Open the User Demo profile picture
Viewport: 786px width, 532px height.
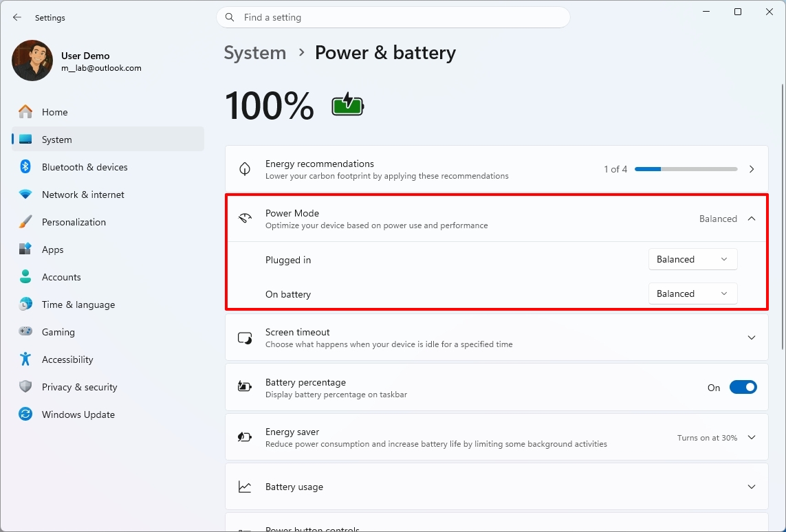[x=32, y=60]
